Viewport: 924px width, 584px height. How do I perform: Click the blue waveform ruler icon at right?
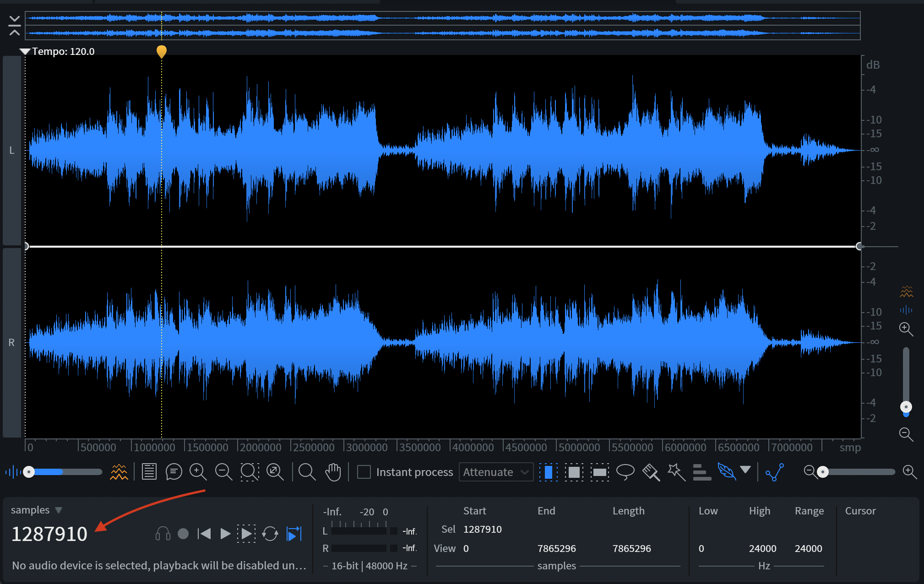coord(906,310)
